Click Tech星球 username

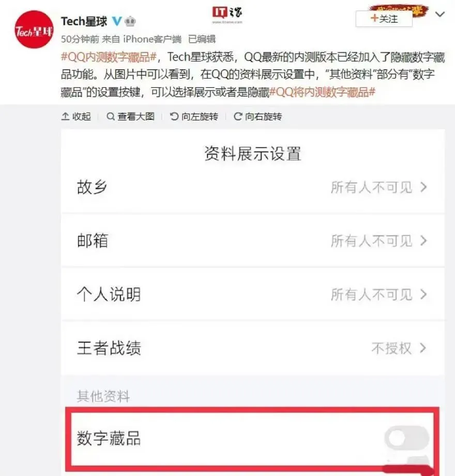pos(84,21)
